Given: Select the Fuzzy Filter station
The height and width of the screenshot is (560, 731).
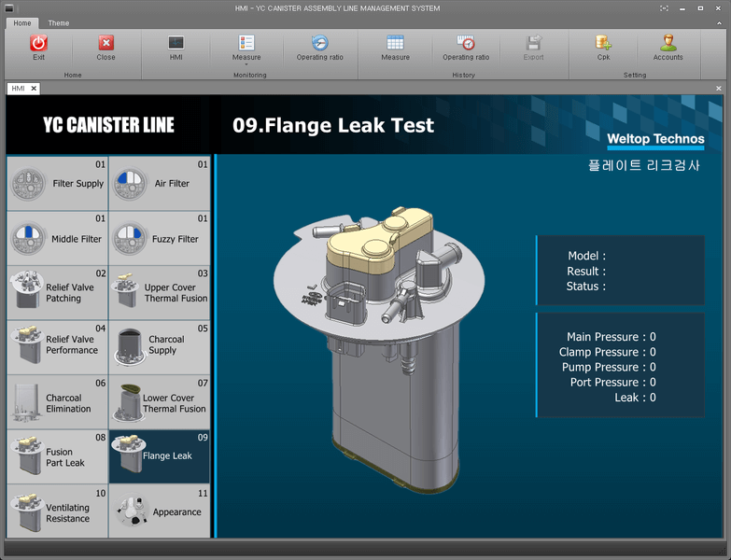Looking at the screenshot, I should pyautogui.click(x=159, y=239).
